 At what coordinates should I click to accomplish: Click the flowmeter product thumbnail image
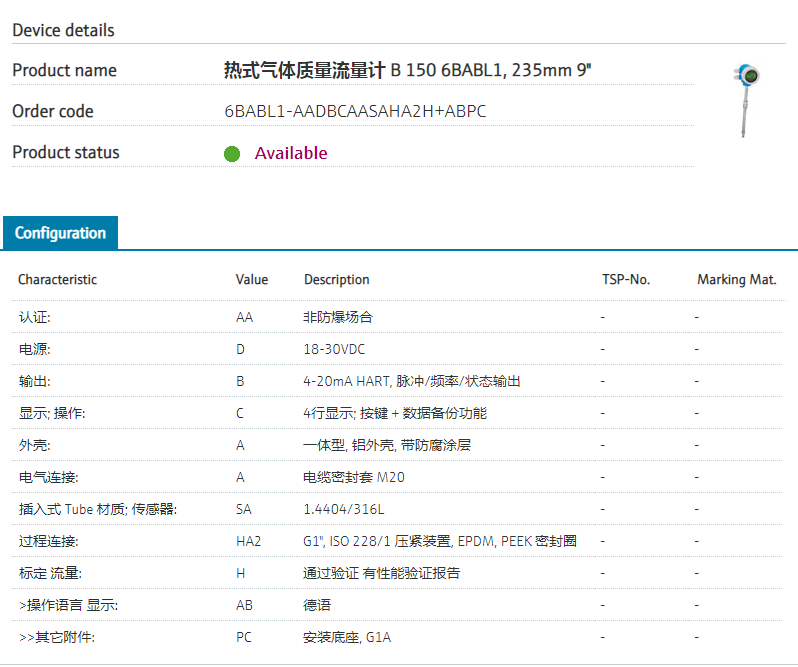coord(746,100)
